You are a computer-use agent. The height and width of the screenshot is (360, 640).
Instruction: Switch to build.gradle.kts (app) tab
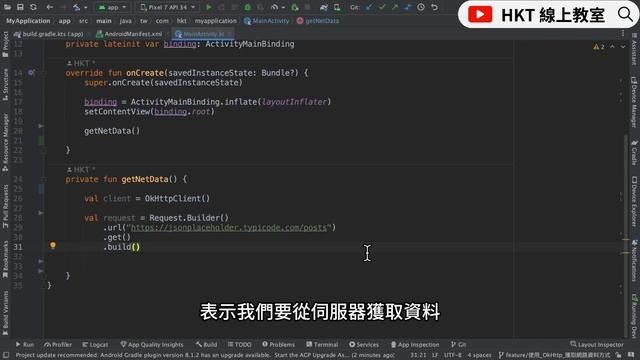click(x=49, y=34)
